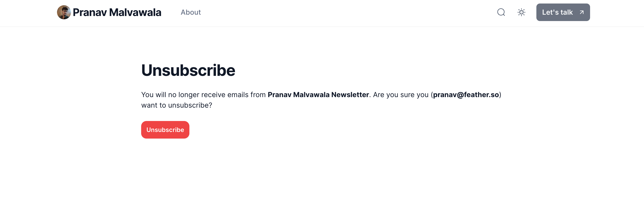The image size is (644, 210).
Task: Click the bold Pranav Malvawala Newsletter text
Action: pos(318,95)
